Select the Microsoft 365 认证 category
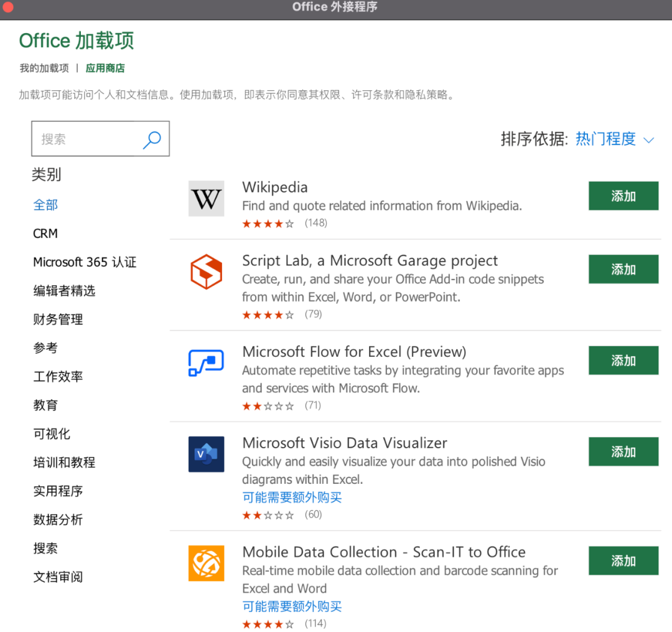 click(x=85, y=262)
